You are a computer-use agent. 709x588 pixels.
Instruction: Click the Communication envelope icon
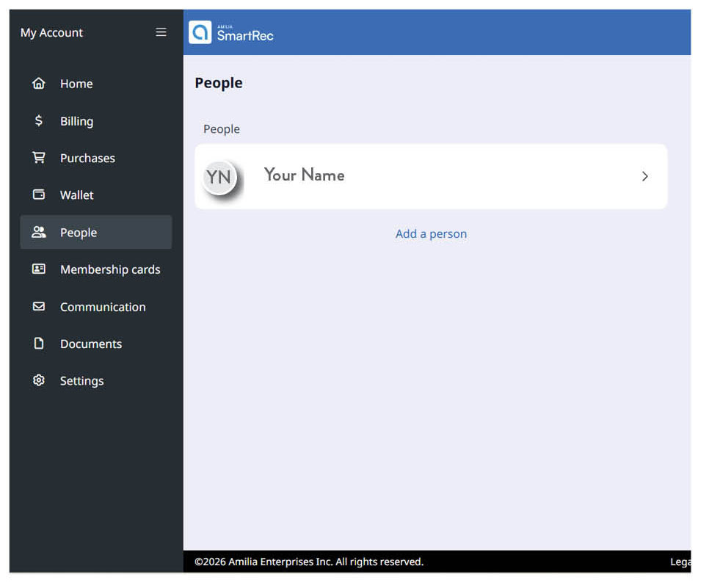(x=39, y=307)
